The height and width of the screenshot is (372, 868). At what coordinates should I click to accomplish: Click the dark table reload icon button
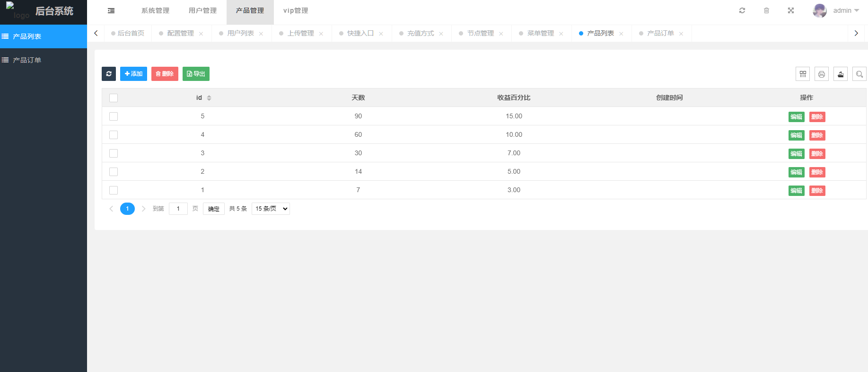(x=109, y=74)
